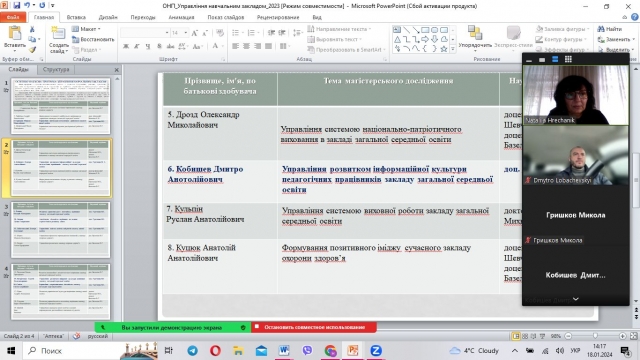Expand Zoom participant panel chevron down
The image size is (640, 360).
click(x=576, y=299)
